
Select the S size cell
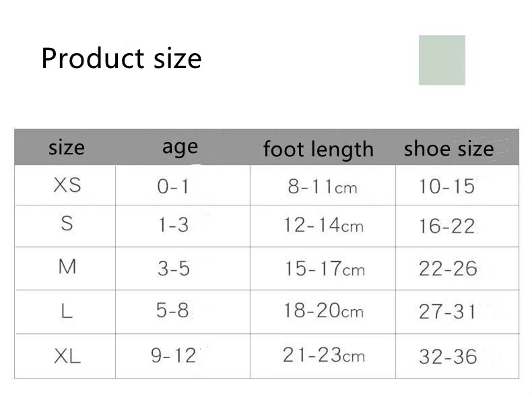pos(65,226)
